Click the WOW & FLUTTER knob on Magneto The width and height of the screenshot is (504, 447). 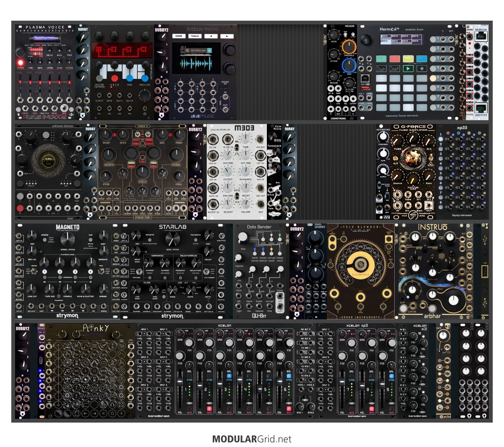[85, 289]
